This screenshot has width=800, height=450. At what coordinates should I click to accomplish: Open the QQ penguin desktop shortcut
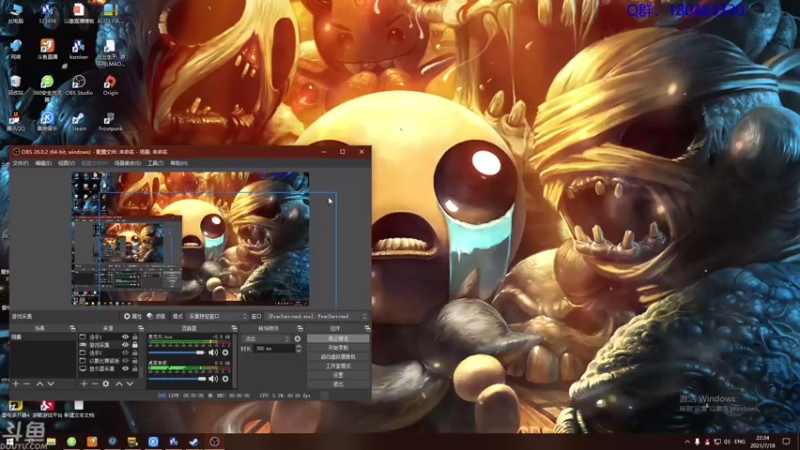pos(15,122)
